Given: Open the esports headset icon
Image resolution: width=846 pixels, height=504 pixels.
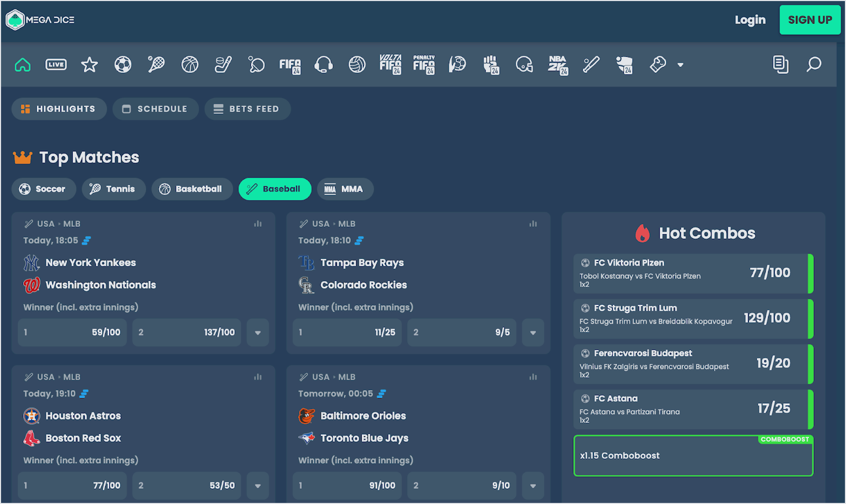Looking at the screenshot, I should click(x=323, y=65).
